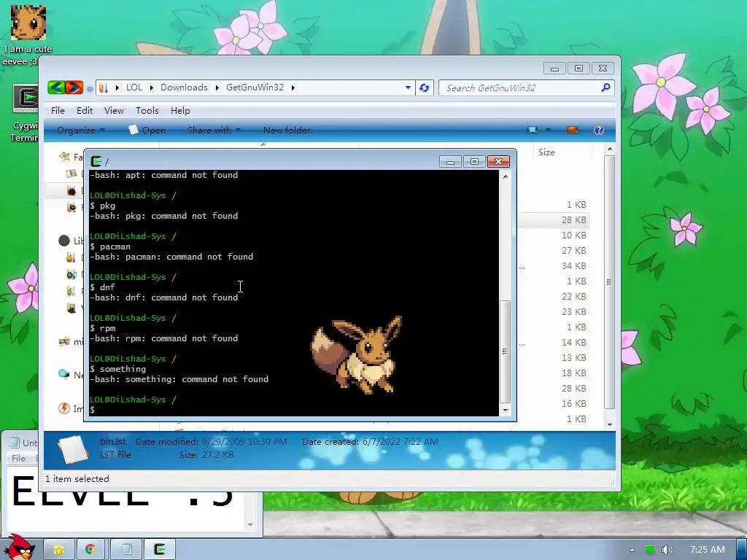
Task: Click the mintty terminal title bar icon
Action: click(x=96, y=161)
